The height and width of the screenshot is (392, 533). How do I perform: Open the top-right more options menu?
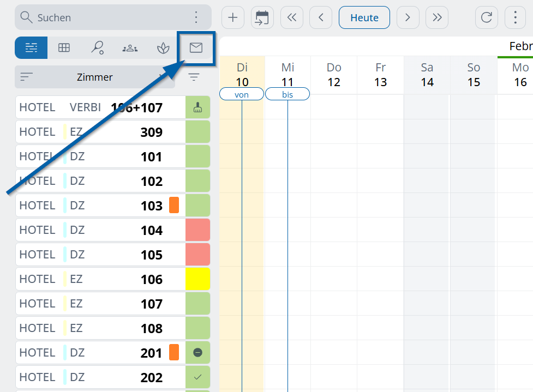tap(515, 17)
